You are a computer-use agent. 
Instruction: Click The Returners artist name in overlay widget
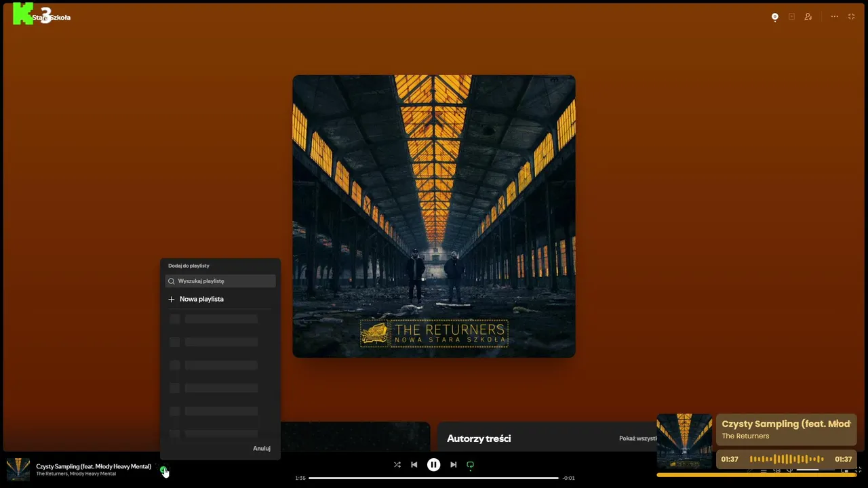[745, 436]
